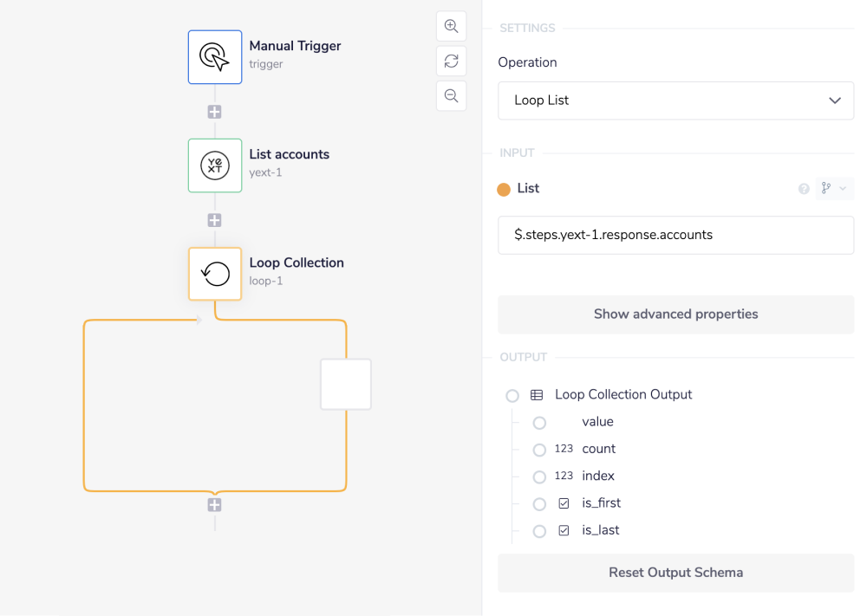
Task: Select the Loop Collection node icon
Action: point(215,274)
